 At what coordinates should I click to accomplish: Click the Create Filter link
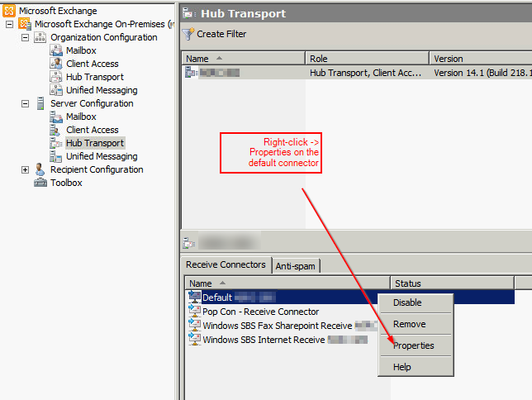(x=221, y=34)
